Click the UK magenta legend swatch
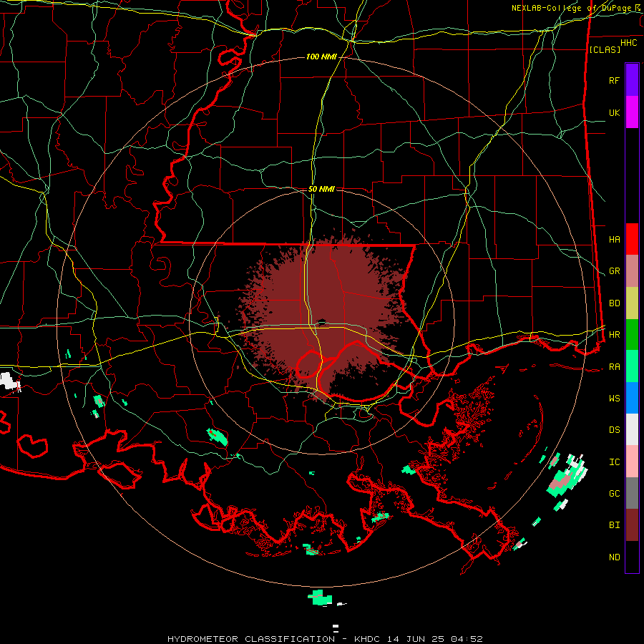Image resolution: width=644 pixels, height=644 pixels. point(632,112)
